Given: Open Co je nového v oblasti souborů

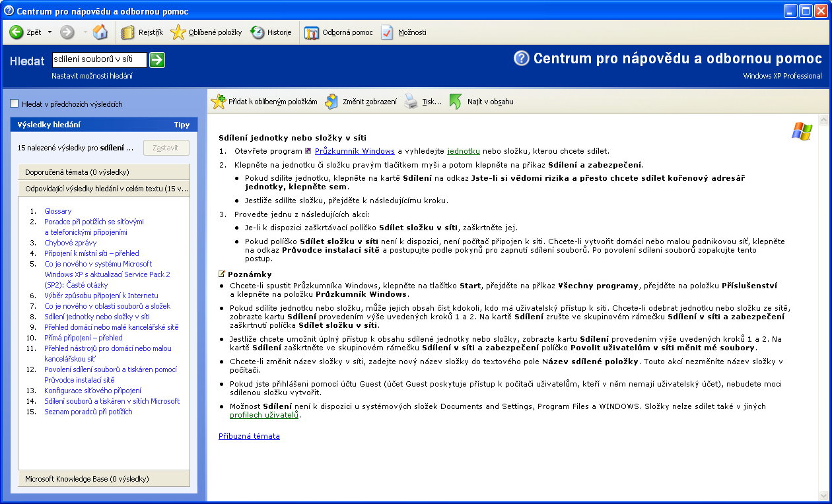Looking at the screenshot, I should [107, 306].
